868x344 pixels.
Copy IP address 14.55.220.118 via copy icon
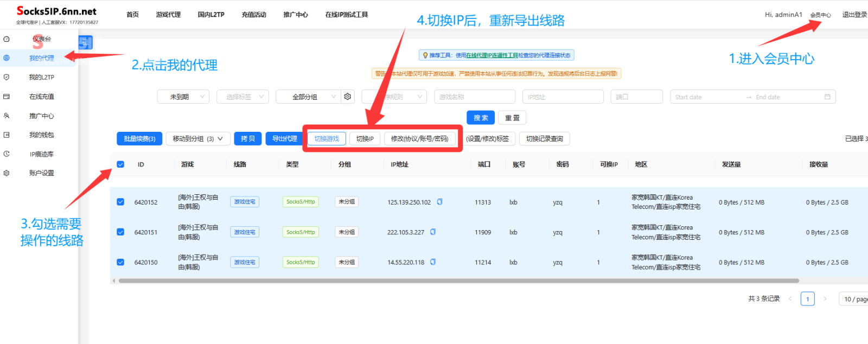pos(433,262)
